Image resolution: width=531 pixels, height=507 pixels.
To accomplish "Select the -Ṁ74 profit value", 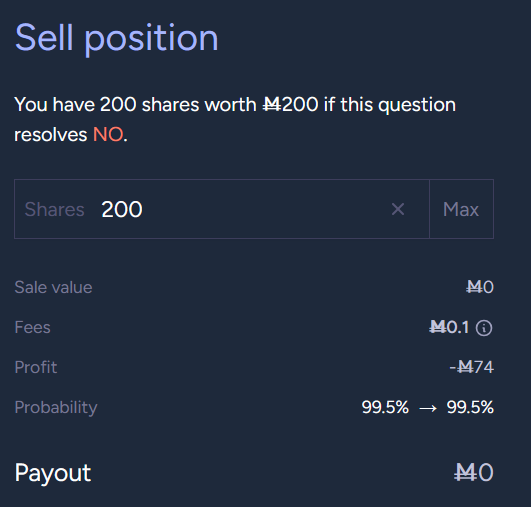I will [x=471, y=367].
